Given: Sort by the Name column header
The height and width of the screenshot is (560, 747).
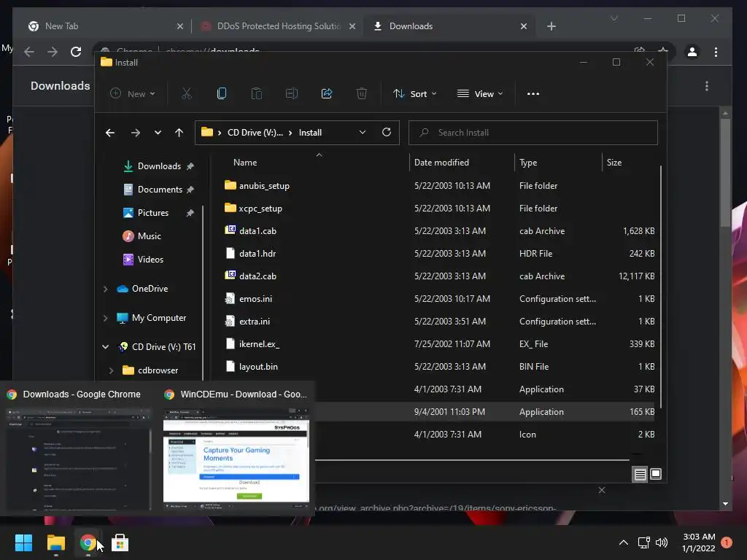Looking at the screenshot, I should point(245,163).
